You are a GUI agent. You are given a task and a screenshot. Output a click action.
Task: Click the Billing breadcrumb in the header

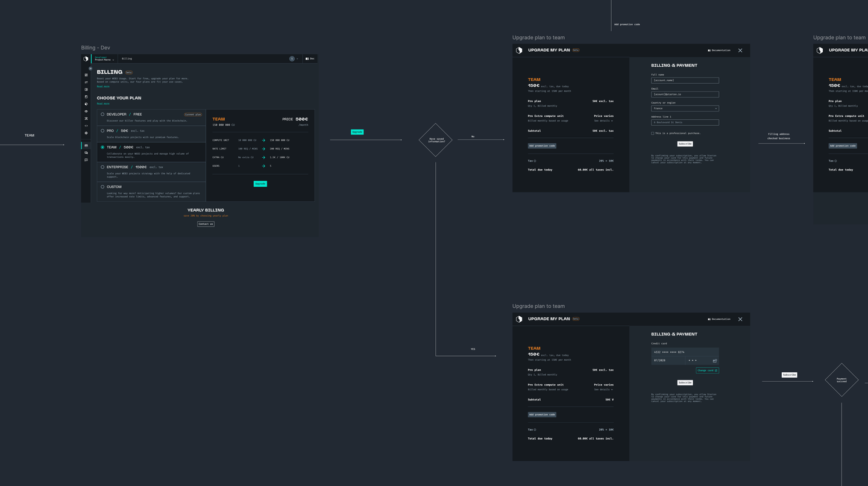(127, 59)
